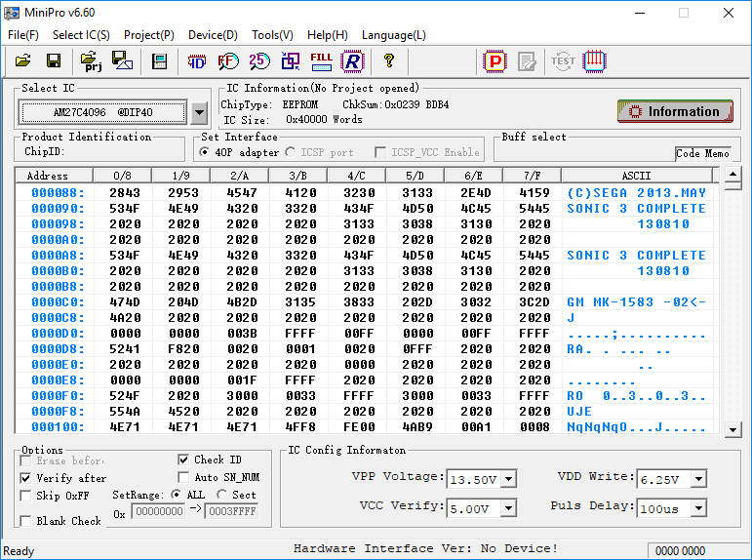
Task: Click the hex view scroll down arrow
Action: [732, 428]
